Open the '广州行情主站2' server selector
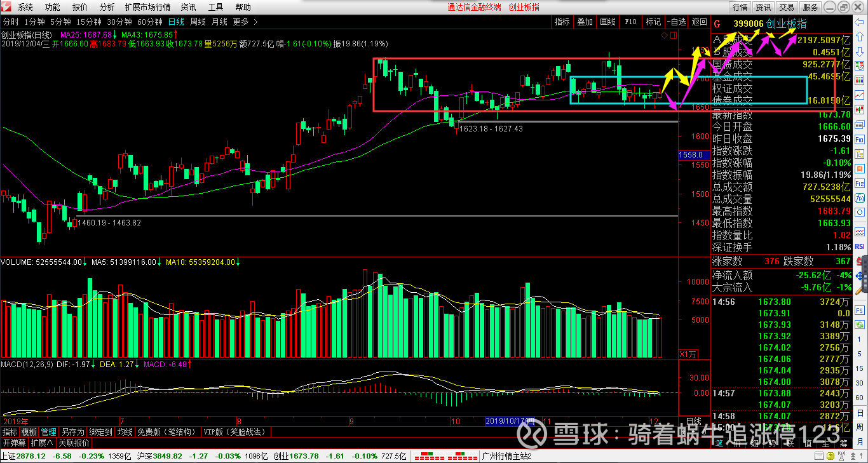Image resolution: width=868 pixels, height=463 pixels. coord(506,457)
